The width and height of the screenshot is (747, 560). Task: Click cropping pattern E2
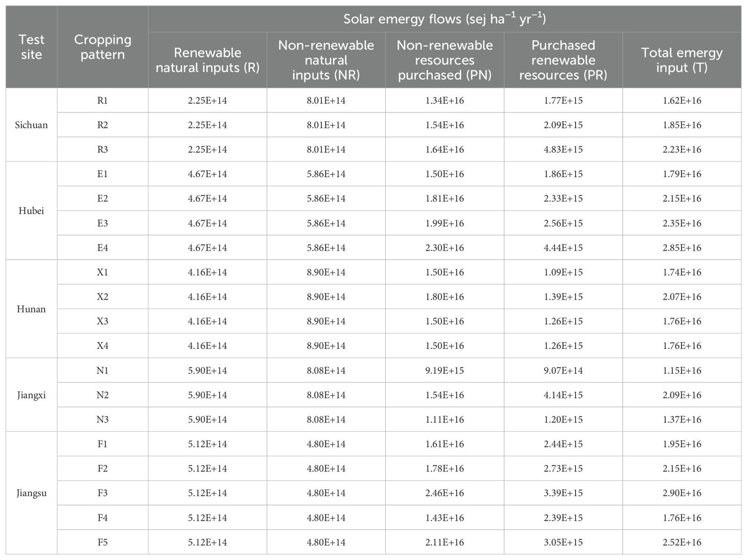102,198
